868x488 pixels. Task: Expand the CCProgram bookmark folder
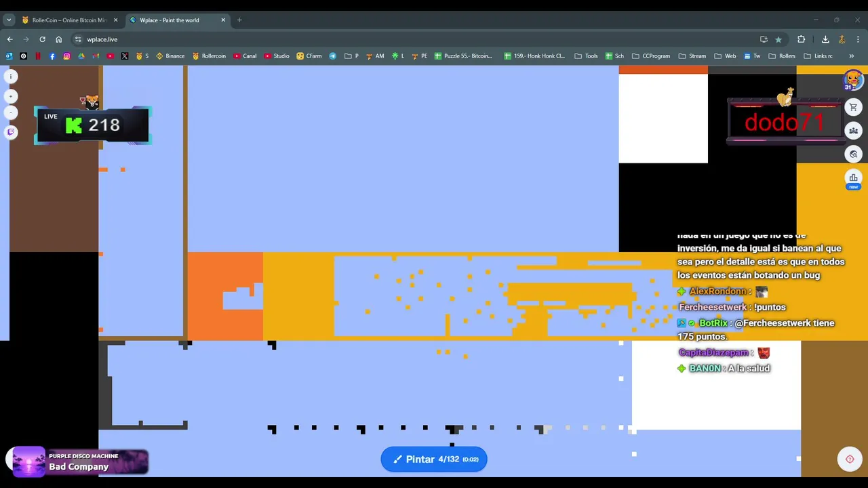tap(650, 56)
